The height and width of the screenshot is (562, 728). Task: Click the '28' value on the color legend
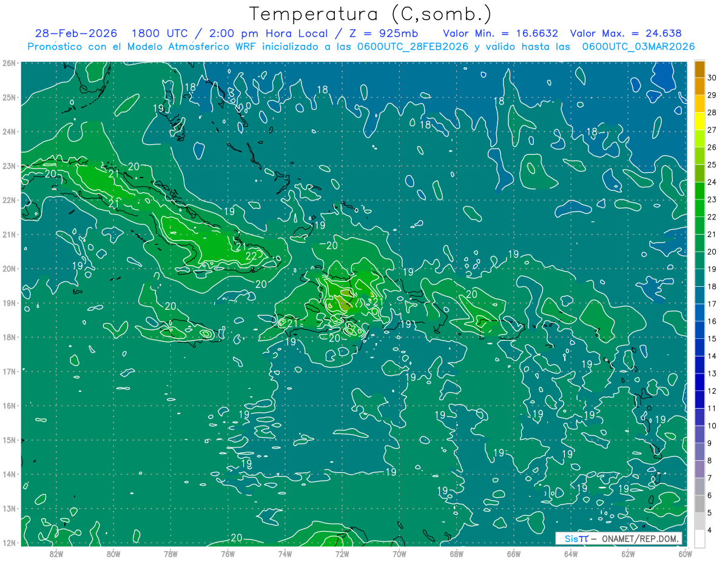point(712,112)
